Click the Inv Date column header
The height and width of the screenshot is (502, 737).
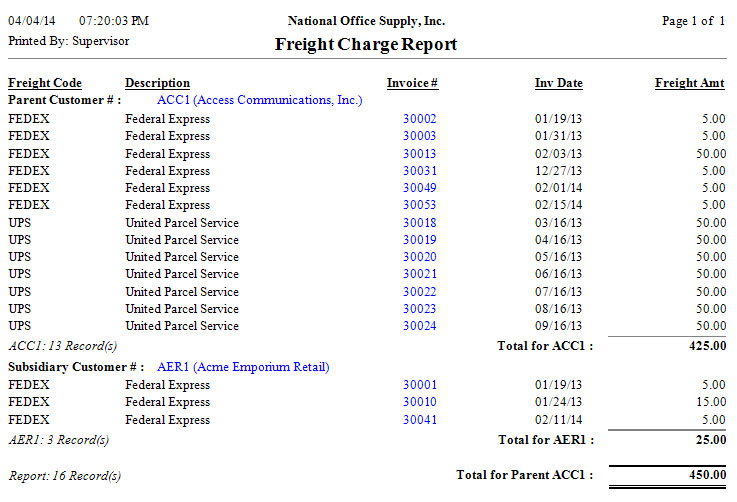[558, 83]
